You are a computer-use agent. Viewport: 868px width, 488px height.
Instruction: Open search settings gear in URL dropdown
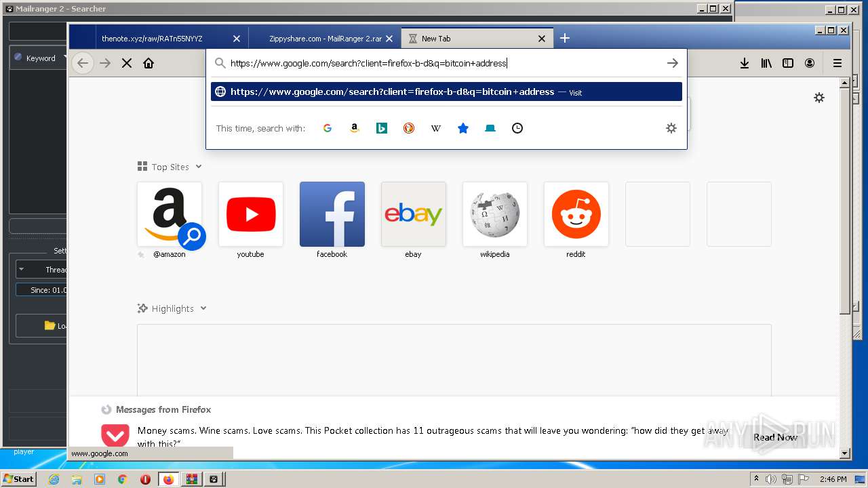click(671, 128)
